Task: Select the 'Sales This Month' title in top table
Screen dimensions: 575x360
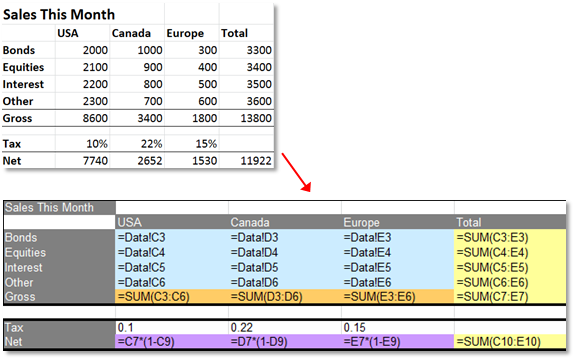Action: pyautogui.click(x=59, y=15)
